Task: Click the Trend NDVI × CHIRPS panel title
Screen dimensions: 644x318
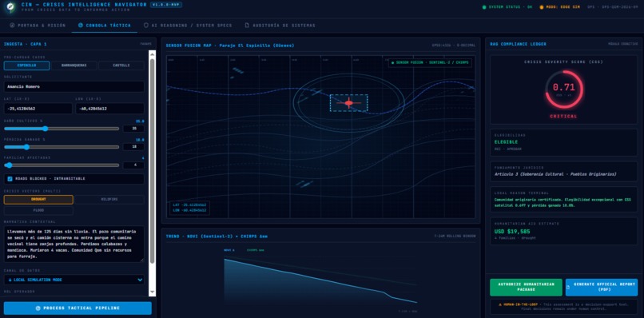Action: pos(217,237)
